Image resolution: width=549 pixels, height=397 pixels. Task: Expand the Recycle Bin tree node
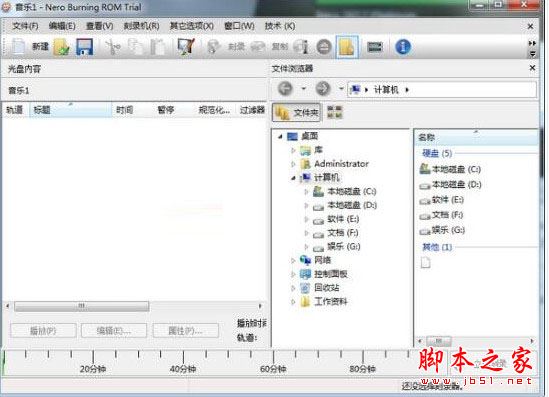coord(293,288)
